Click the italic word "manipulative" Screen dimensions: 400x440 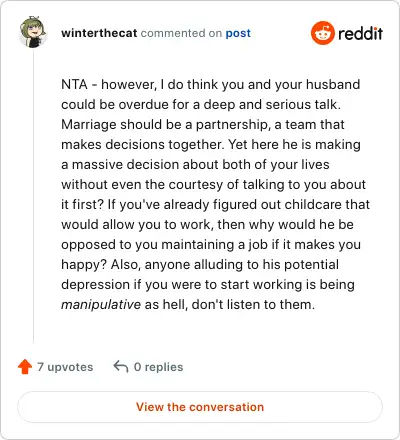(101, 305)
